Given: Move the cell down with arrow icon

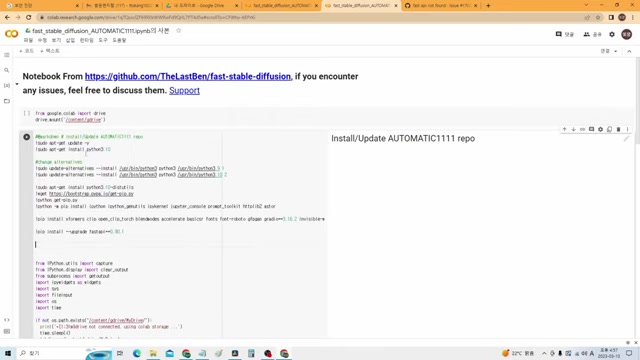Looking at the screenshot, I should tap(573, 129).
